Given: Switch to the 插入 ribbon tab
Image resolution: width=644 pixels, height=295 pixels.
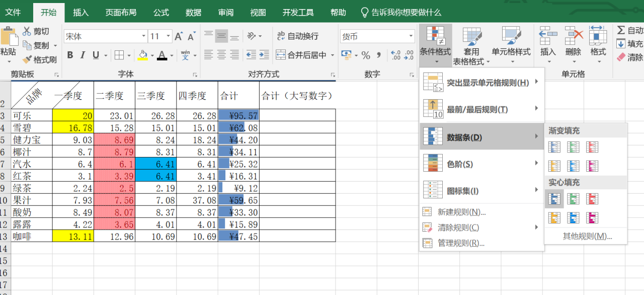Looking at the screenshot, I should pyautogui.click(x=80, y=13).
